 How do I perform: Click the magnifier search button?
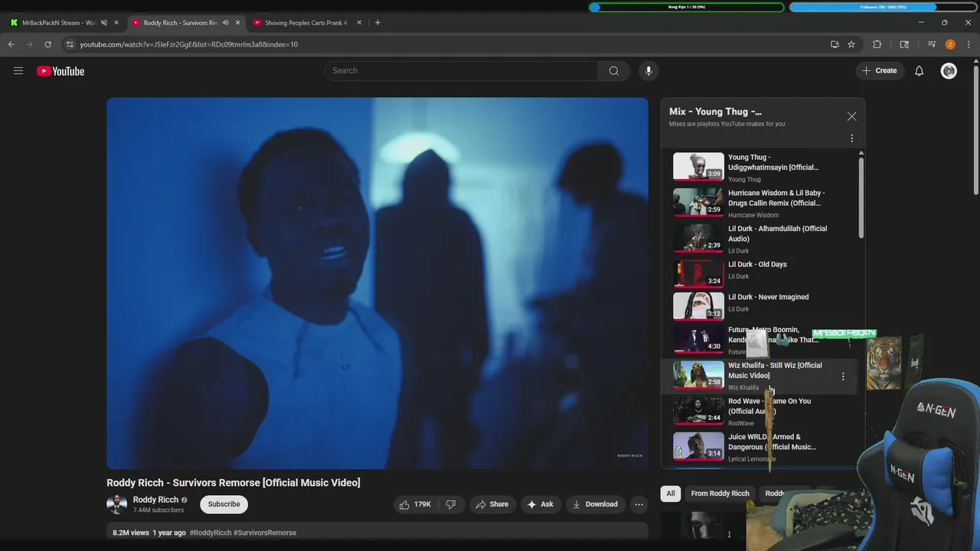coord(614,70)
